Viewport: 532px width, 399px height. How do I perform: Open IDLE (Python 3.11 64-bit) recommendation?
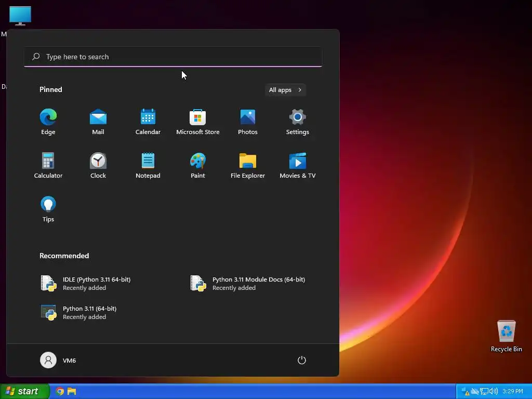pyautogui.click(x=86, y=283)
